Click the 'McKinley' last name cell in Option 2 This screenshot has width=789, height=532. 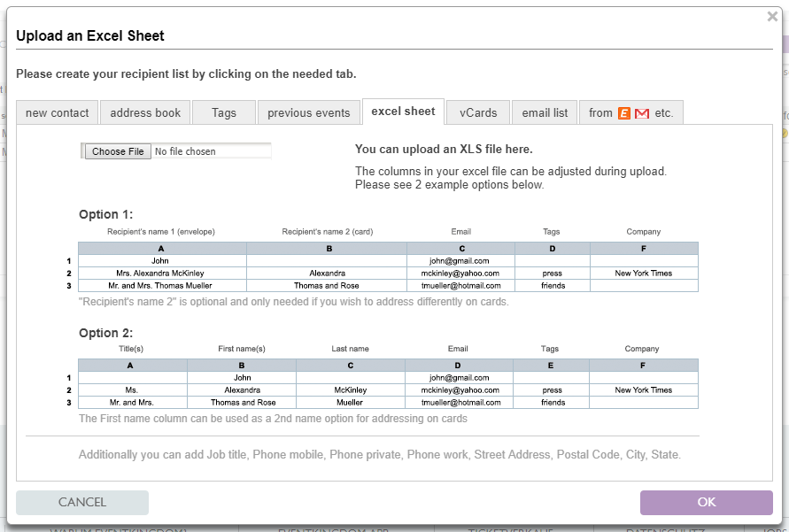click(351, 390)
